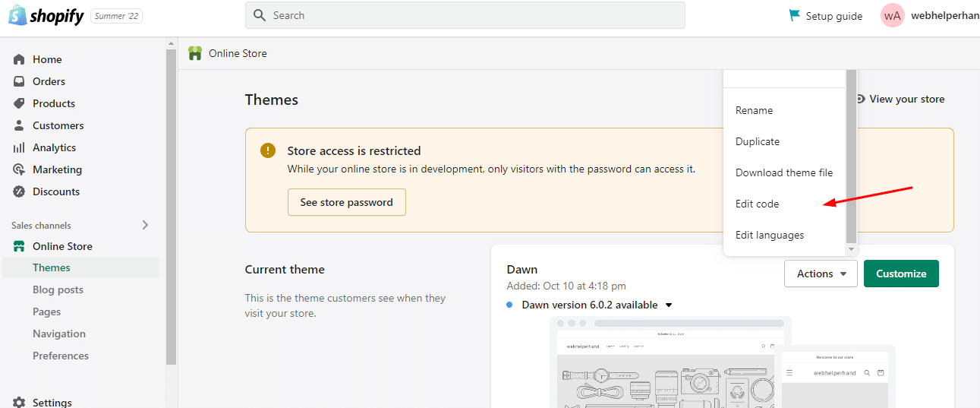Click the Setup guide flag icon
Viewport: 980px width, 408px height.
point(794,15)
